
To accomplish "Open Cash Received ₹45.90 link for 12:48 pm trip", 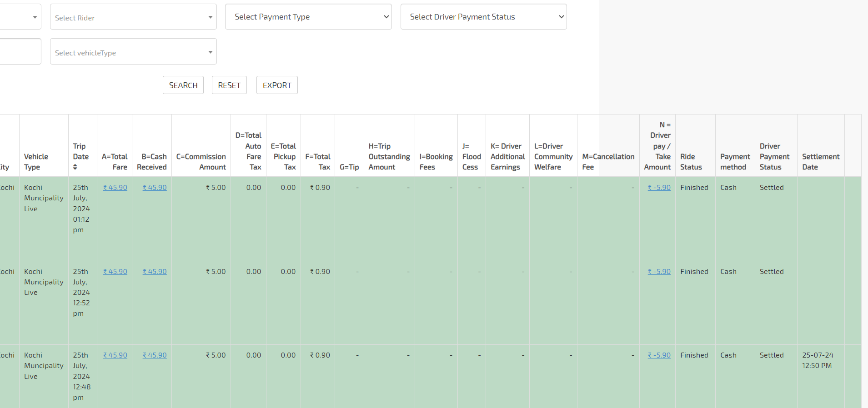I will [155, 355].
